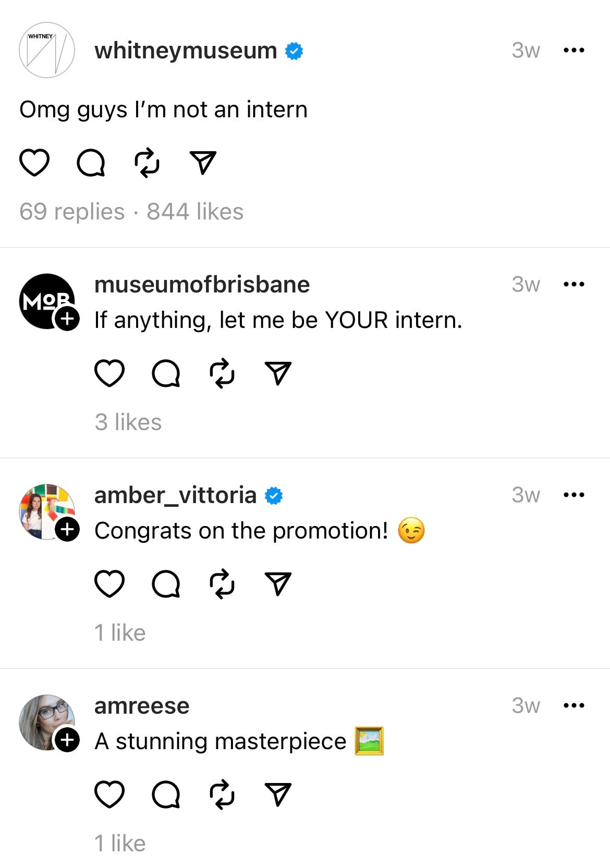Repost the museumofbrisbane reply
The height and width of the screenshot is (868, 610).
pyautogui.click(x=222, y=373)
